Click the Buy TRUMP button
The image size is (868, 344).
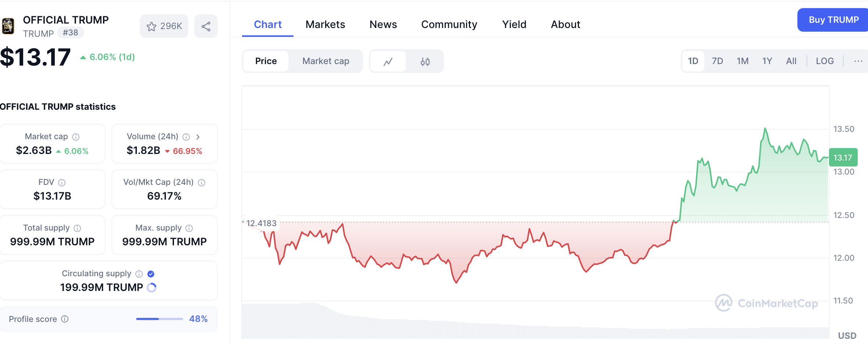833,20
